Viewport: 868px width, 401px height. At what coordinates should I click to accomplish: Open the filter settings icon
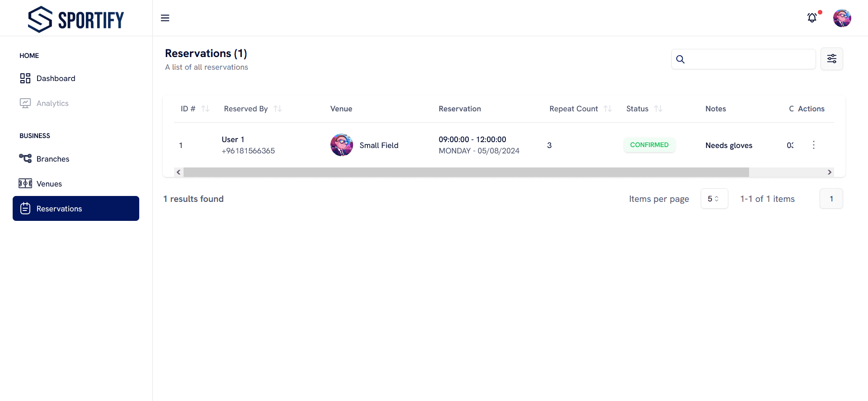point(831,59)
